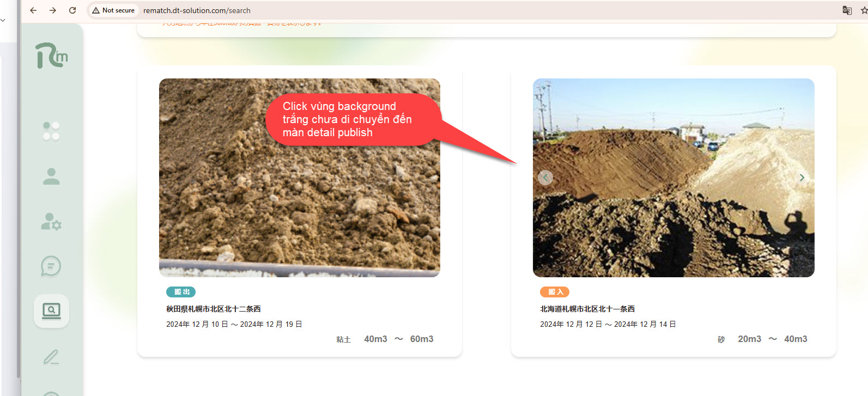Viewport: 868px width, 396px height.
Task: Open the soil mounds listing photo
Action: point(673,229)
